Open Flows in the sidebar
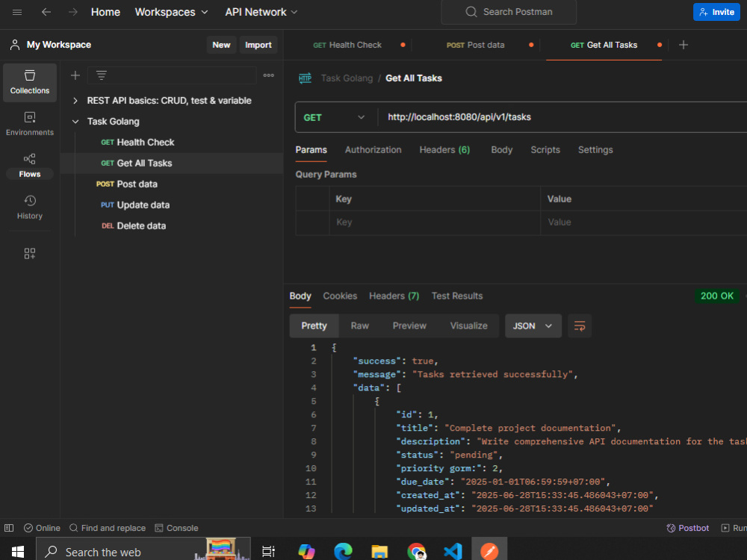 click(x=30, y=166)
